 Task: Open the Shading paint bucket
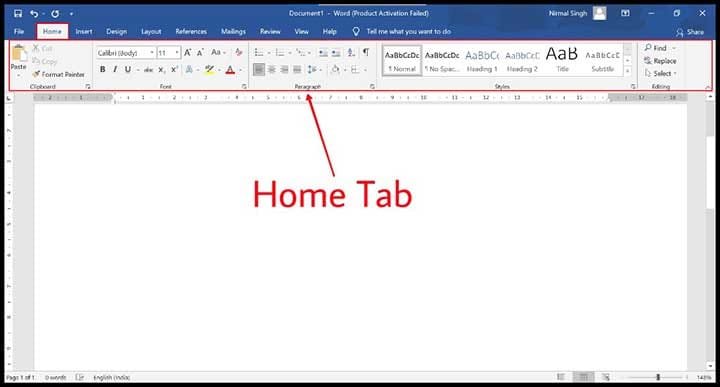click(335, 69)
